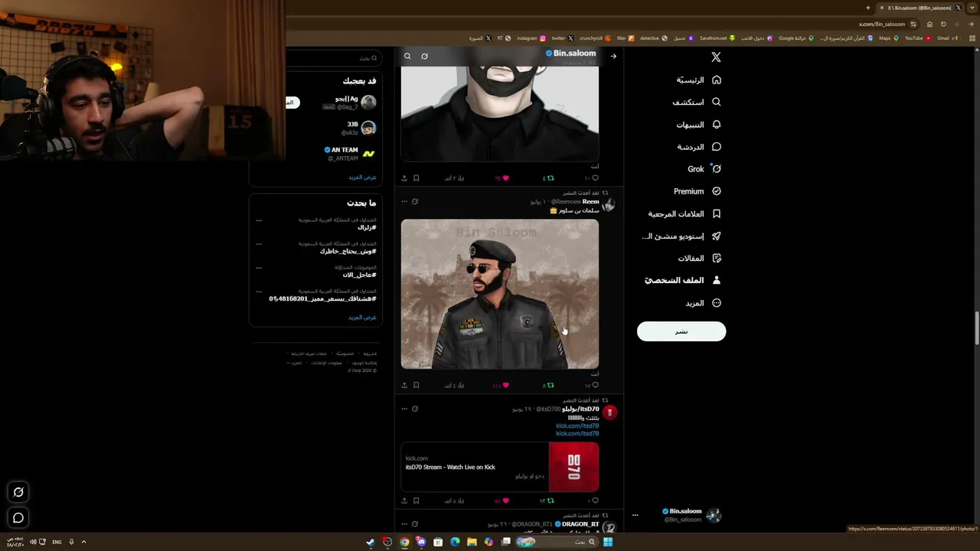The width and height of the screenshot is (980, 551).
Task: Open the Reem post's drawn officer image
Action: coord(500,294)
